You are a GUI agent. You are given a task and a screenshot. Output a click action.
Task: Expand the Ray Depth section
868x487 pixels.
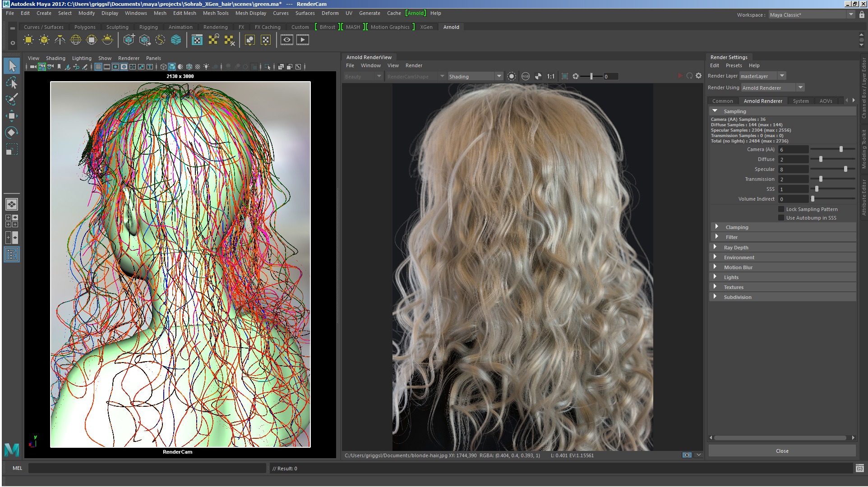pyautogui.click(x=716, y=247)
